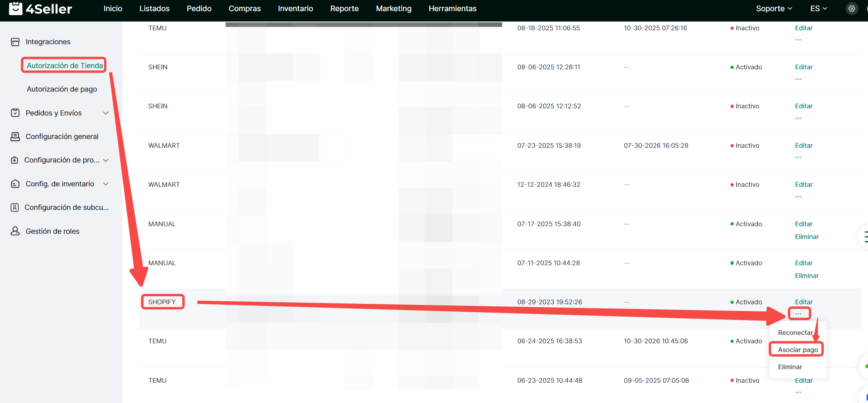Screen dimensions: 868x403
Task: Select Asociar pago from context menu
Action: click(797, 350)
